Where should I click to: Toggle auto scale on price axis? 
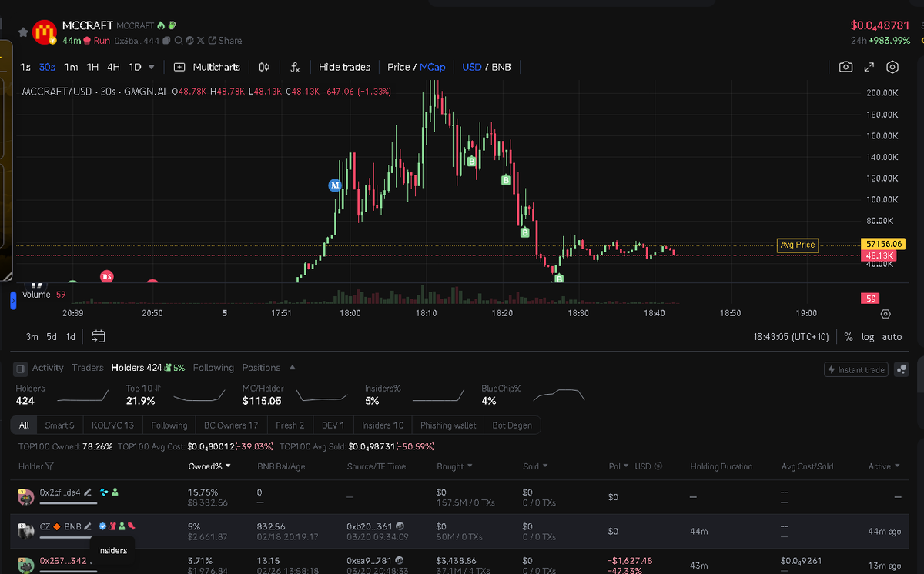[x=892, y=337]
